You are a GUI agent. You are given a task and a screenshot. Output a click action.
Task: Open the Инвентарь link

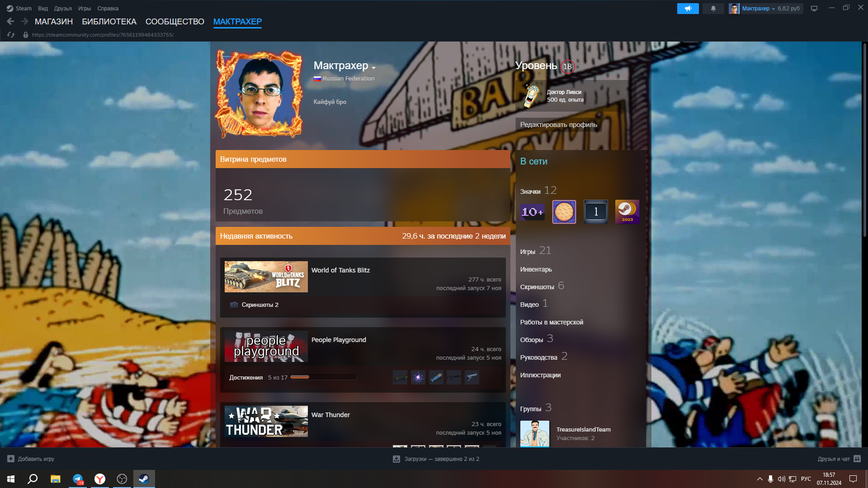click(x=536, y=269)
